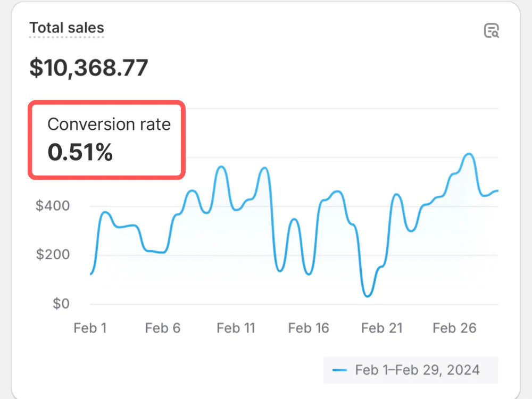This screenshot has width=532, height=399.
Task: Click the sales line's starting point
Action: [x=91, y=274]
